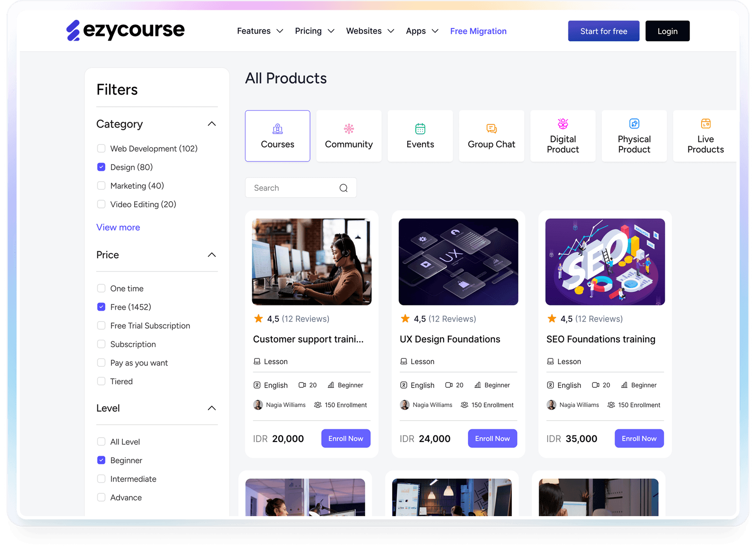
Task: Open the Live Products icon
Action: coord(705,123)
